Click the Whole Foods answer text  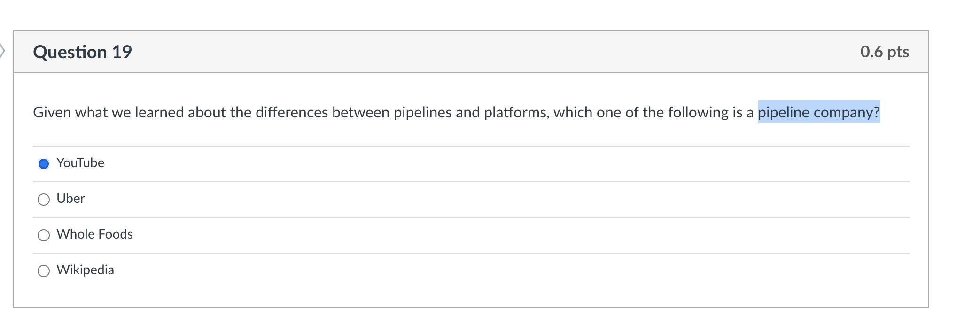click(94, 234)
